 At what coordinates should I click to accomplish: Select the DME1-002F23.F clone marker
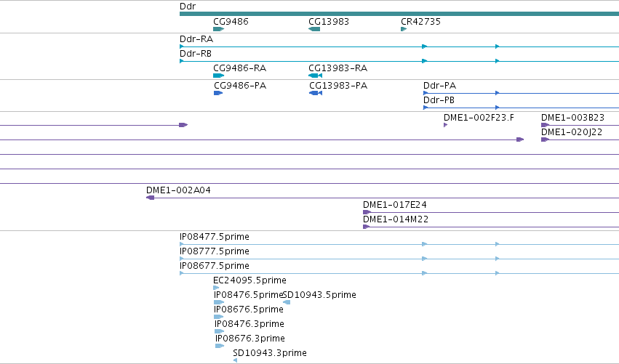(445, 125)
